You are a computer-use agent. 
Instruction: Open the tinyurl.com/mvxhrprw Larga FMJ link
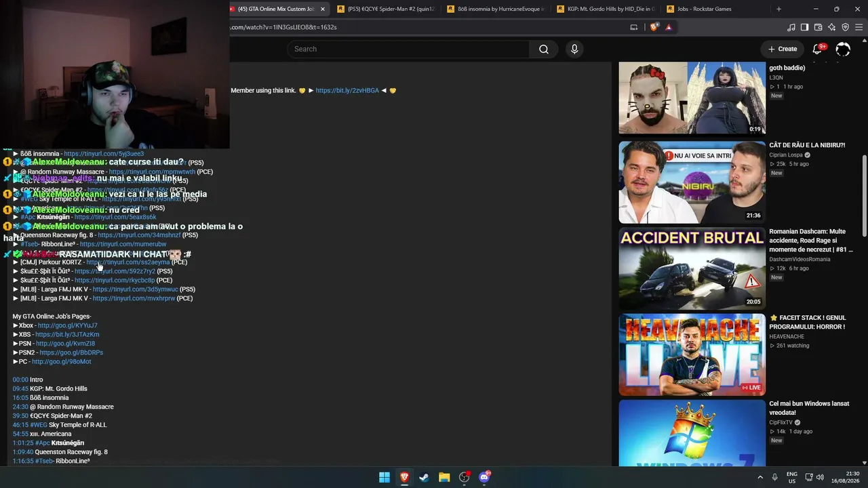134,298
